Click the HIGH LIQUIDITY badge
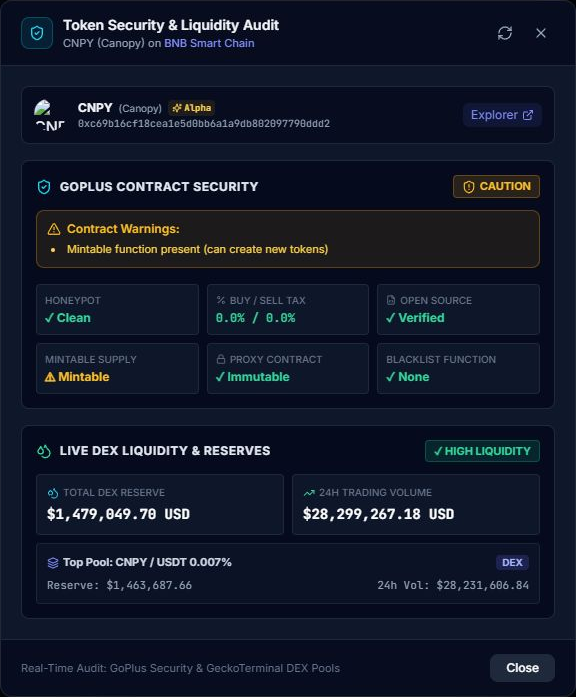This screenshot has width=576, height=697. 482,451
